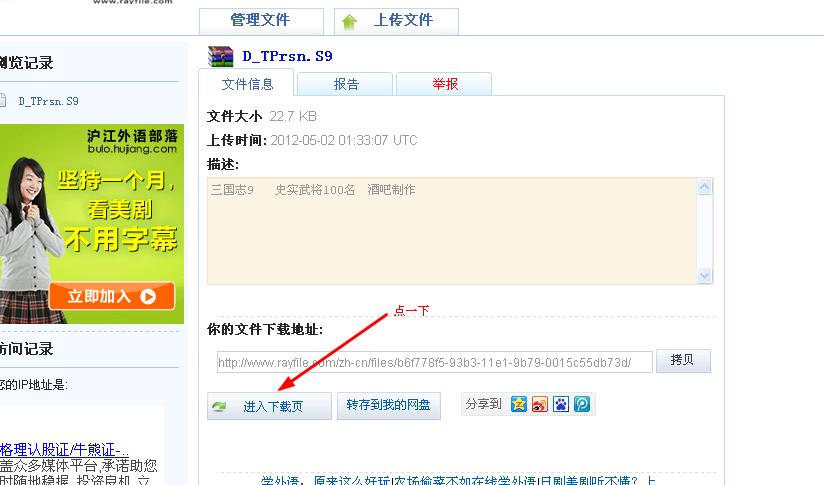Click the description box scroll down arrow
This screenshot has width=824, height=485.
pos(705,275)
